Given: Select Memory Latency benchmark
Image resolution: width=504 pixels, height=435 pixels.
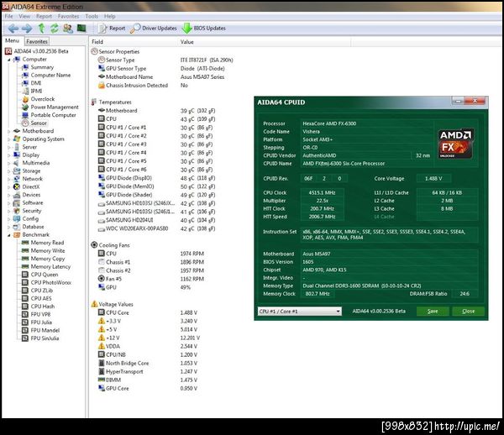Looking at the screenshot, I should [50, 267].
